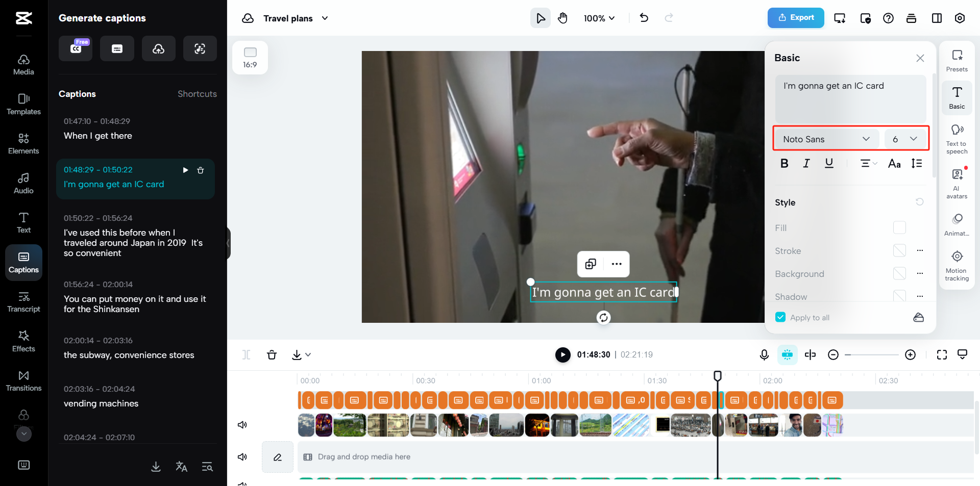Toggle underline formatting
This screenshot has height=486, width=980.
click(x=829, y=163)
